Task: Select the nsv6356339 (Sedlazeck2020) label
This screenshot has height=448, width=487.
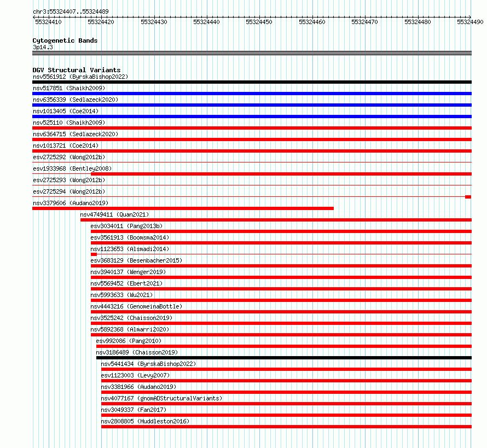Action: (x=76, y=100)
